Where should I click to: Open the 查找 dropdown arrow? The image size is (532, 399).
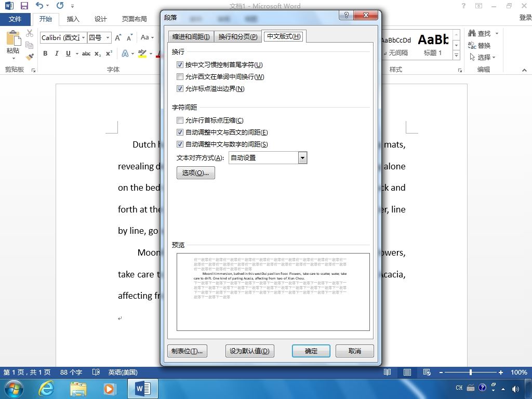pyautogui.click(x=497, y=33)
